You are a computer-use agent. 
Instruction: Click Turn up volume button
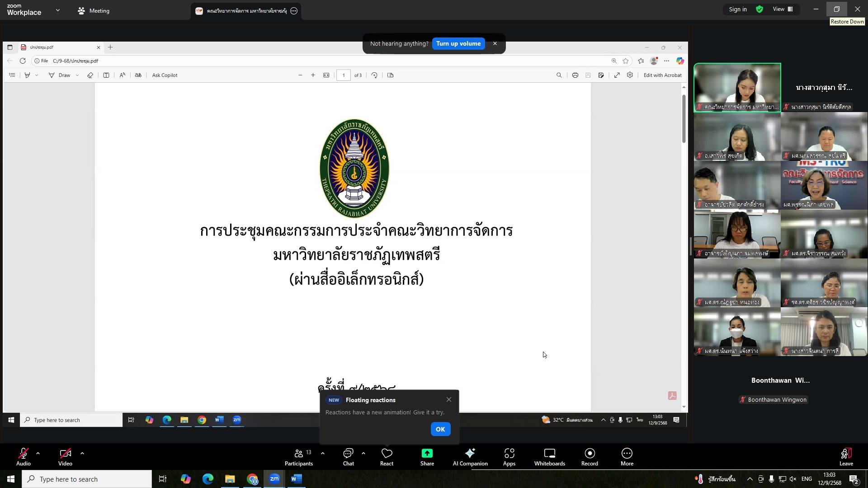click(x=458, y=44)
